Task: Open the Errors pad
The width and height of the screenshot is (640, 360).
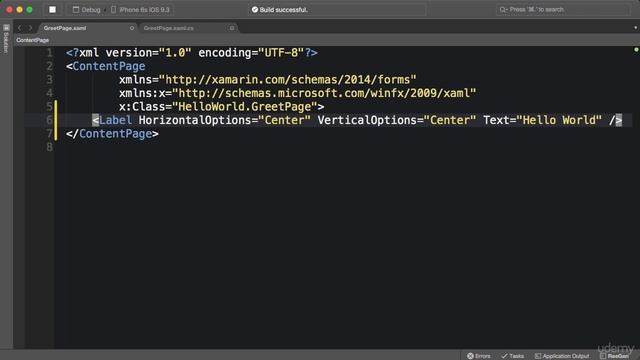Action: click(479, 356)
